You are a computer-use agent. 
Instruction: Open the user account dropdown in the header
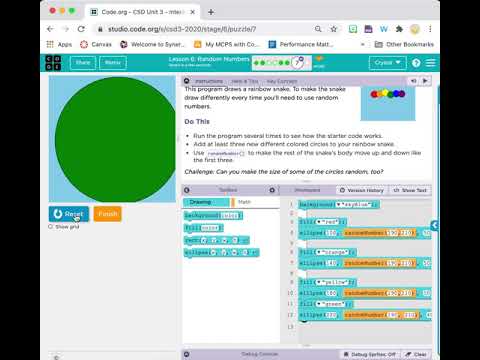tap(387, 63)
